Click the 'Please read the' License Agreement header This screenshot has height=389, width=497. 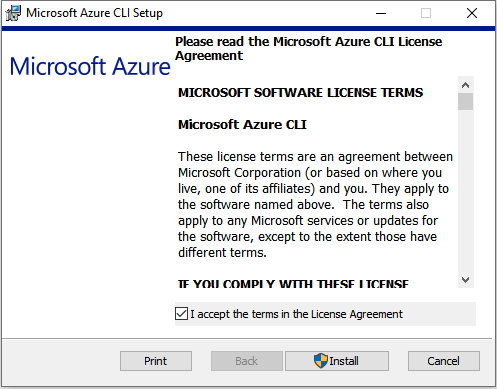click(x=309, y=48)
